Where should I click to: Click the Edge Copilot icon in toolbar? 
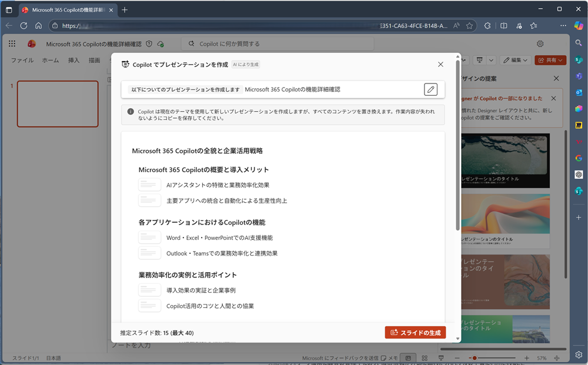click(578, 26)
